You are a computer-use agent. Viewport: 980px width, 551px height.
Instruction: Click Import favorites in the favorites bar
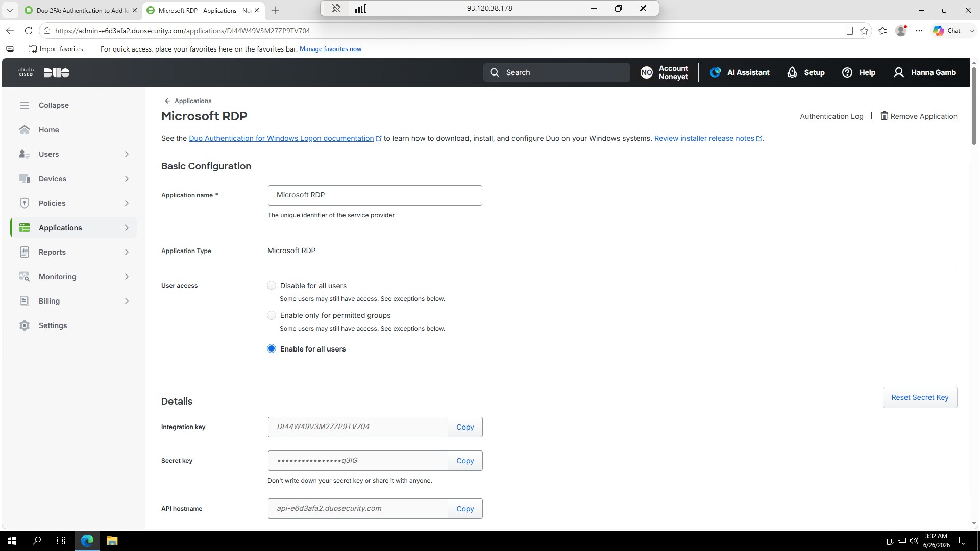click(56, 49)
